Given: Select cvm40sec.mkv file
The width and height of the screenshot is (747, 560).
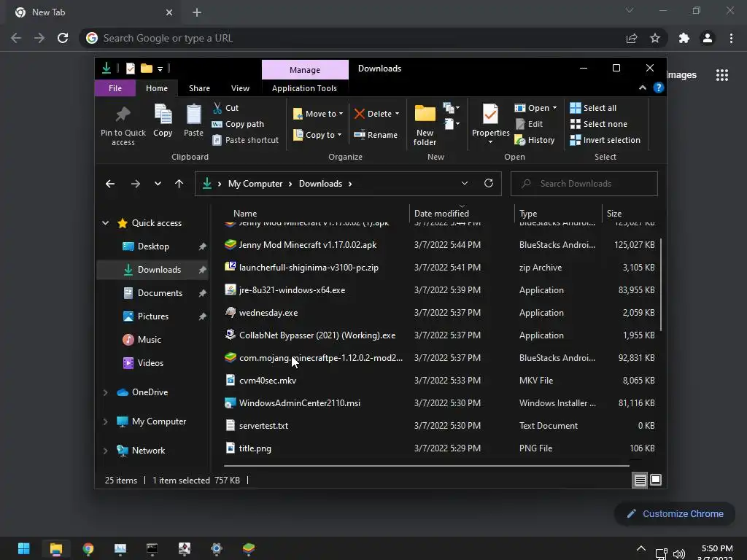Looking at the screenshot, I should (x=268, y=381).
